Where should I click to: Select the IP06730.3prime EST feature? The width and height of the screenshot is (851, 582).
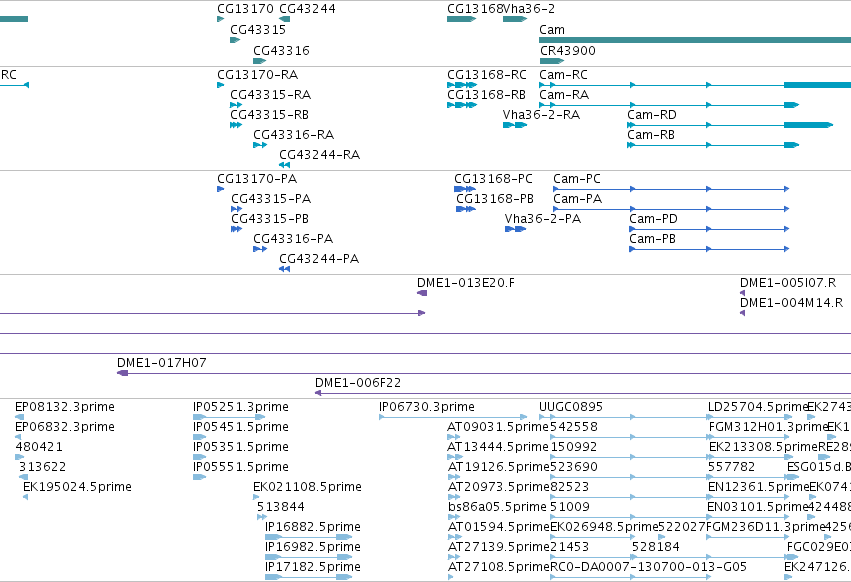click(453, 417)
